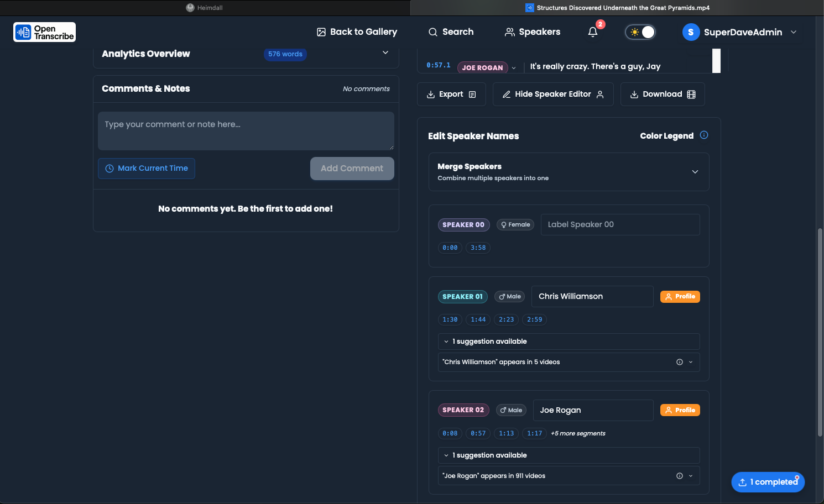The height and width of the screenshot is (504, 824).
Task: Toggle the Male gender tag for Speaker 01
Action: click(x=510, y=297)
